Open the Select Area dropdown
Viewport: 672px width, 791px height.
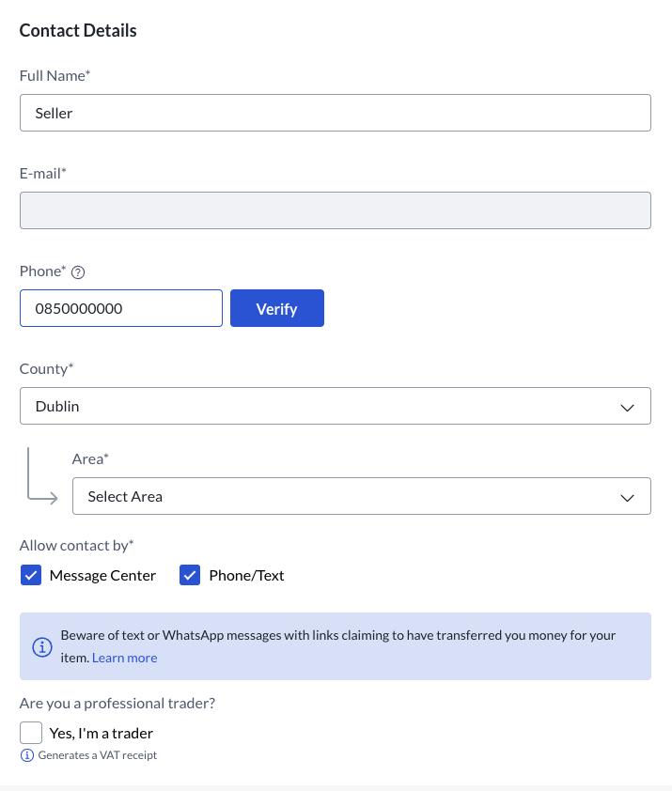[361, 496]
